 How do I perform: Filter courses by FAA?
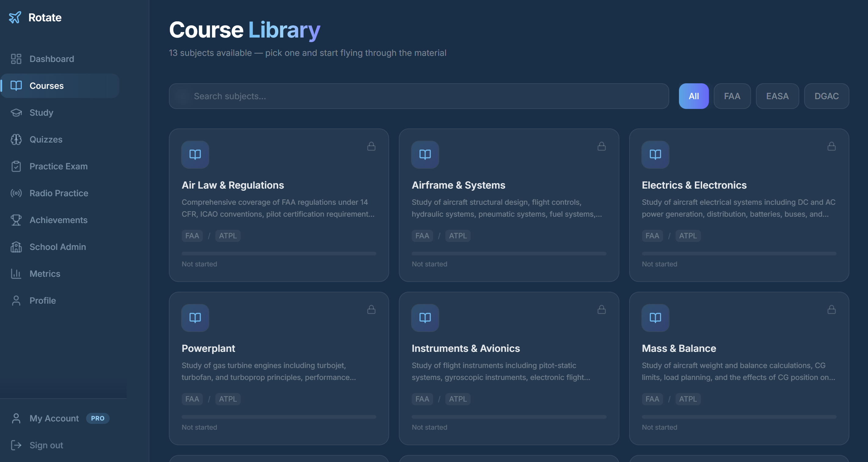pyautogui.click(x=732, y=96)
